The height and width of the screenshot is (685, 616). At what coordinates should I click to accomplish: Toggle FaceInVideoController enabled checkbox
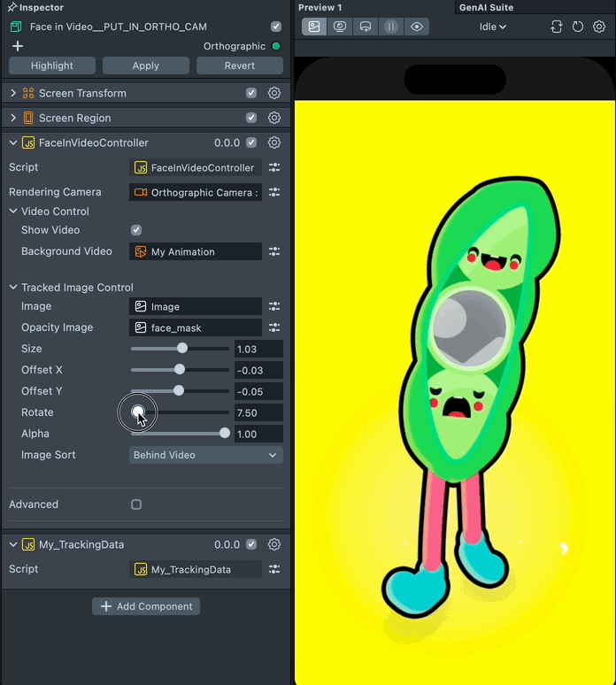(x=251, y=142)
